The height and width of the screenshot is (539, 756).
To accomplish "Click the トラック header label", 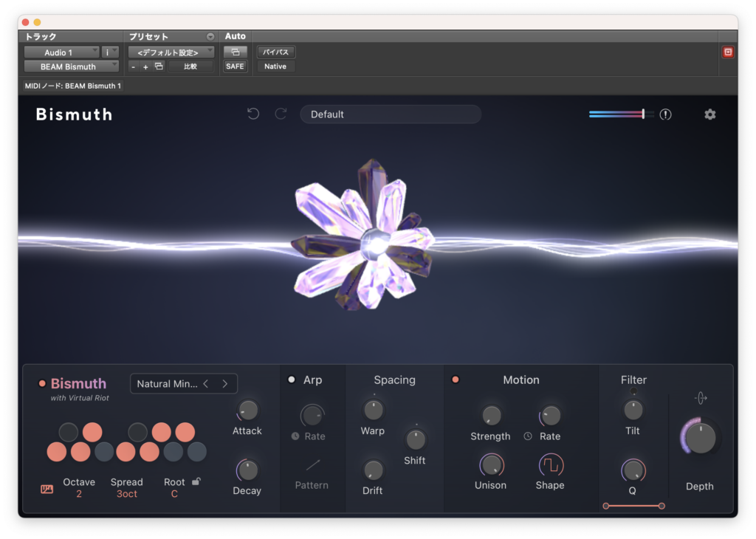I will point(41,37).
